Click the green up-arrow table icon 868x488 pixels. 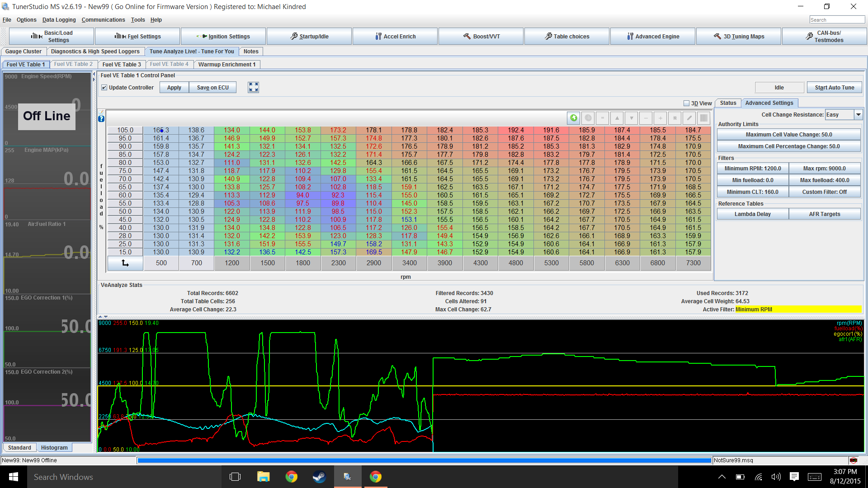click(x=573, y=118)
